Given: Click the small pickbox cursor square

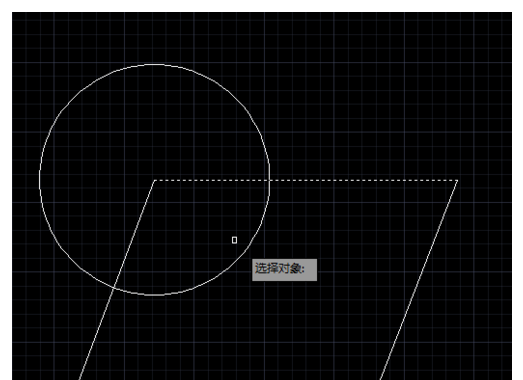Looking at the screenshot, I should tap(234, 240).
